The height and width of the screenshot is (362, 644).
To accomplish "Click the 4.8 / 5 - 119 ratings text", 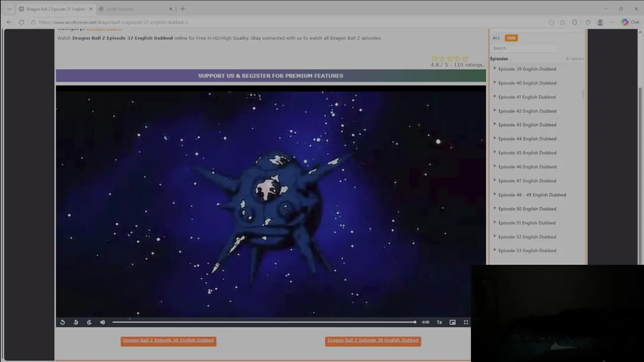I will tap(457, 65).
